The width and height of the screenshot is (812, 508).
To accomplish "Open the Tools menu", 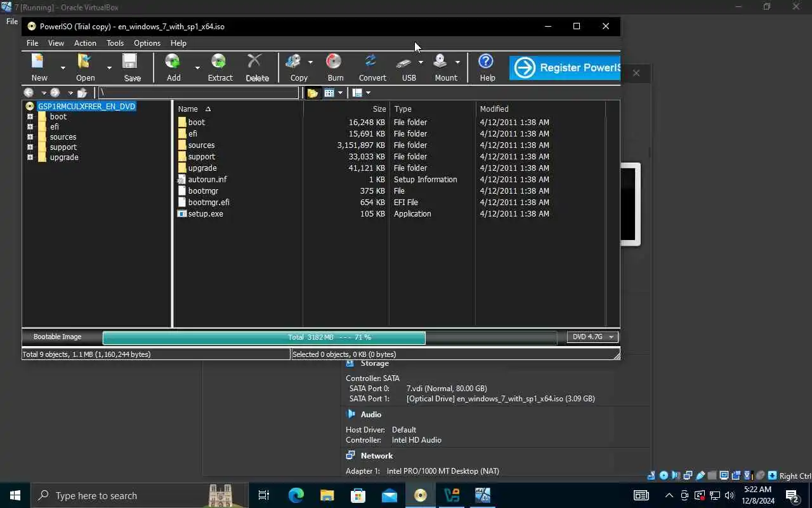I will tap(115, 43).
